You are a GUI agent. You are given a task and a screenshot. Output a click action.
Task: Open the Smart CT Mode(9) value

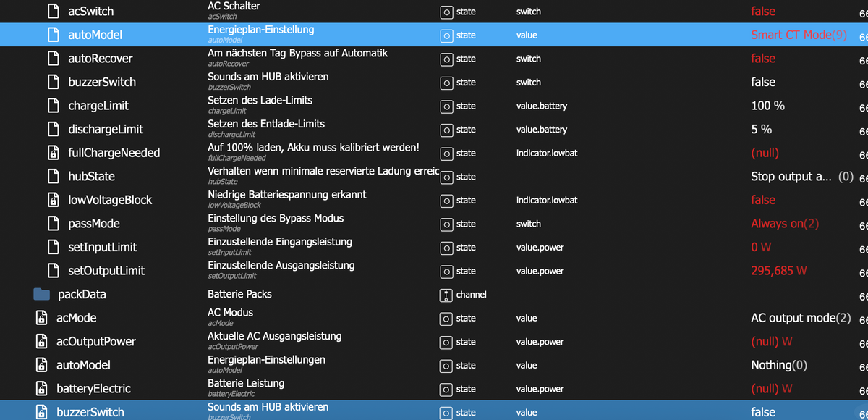[x=799, y=35]
